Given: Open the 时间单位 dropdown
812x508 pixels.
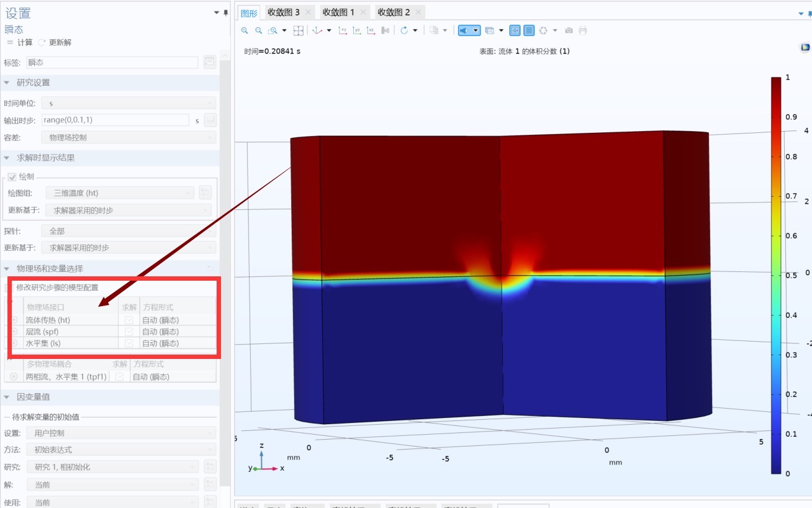Looking at the screenshot, I should [129, 103].
